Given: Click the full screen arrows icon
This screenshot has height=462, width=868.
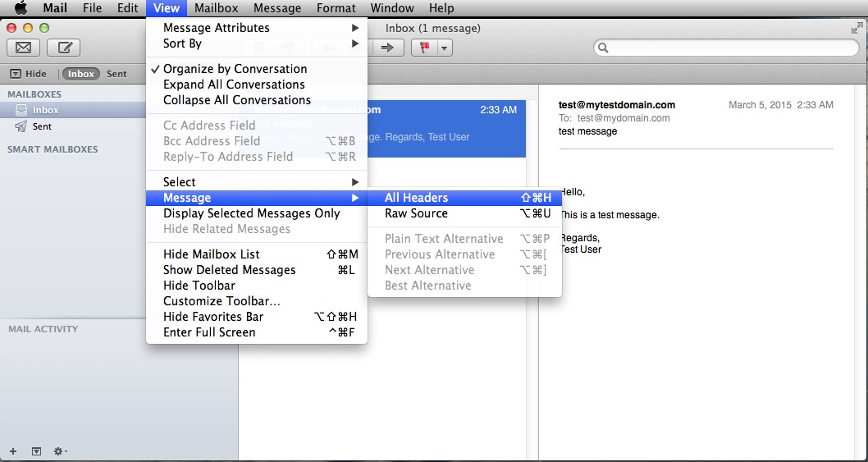Looking at the screenshot, I should coord(857,28).
